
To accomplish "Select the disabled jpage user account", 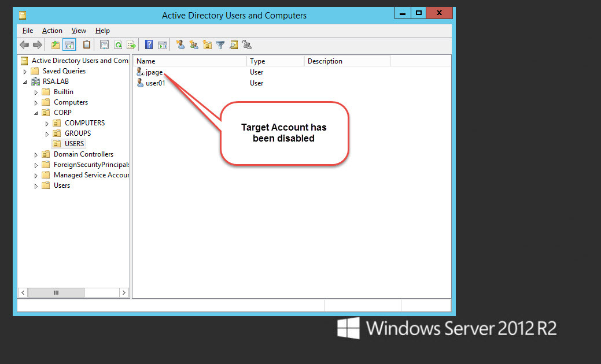I will pyautogui.click(x=154, y=72).
